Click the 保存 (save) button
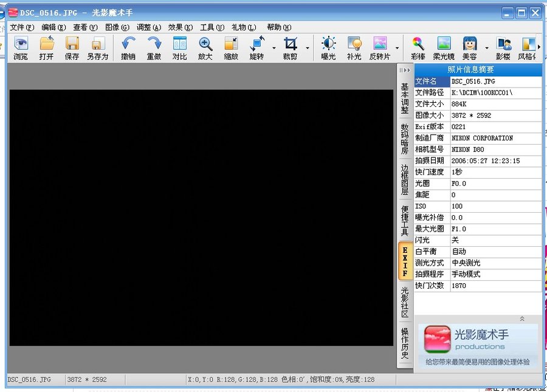Viewport: 547px width, 392px height. click(72, 47)
